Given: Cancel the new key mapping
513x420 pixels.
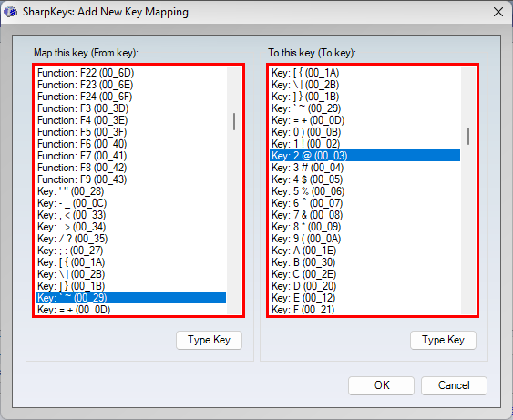Looking at the screenshot, I should click(454, 385).
